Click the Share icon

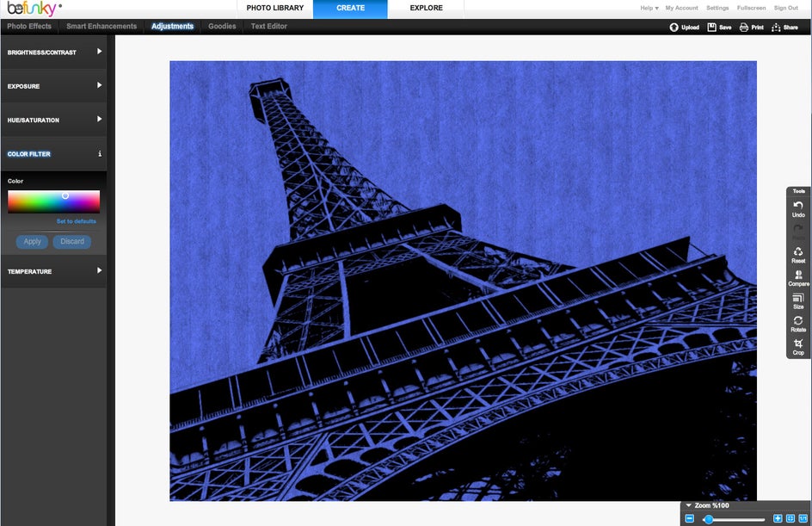click(x=776, y=27)
